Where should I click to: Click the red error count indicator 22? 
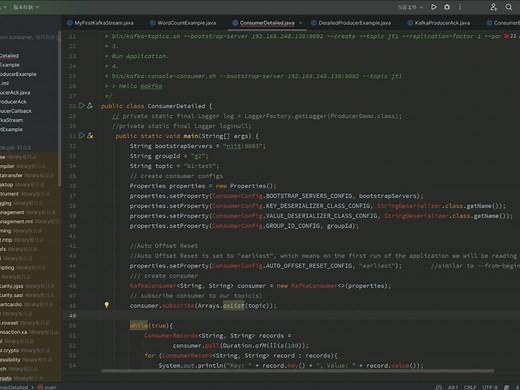point(510,36)
